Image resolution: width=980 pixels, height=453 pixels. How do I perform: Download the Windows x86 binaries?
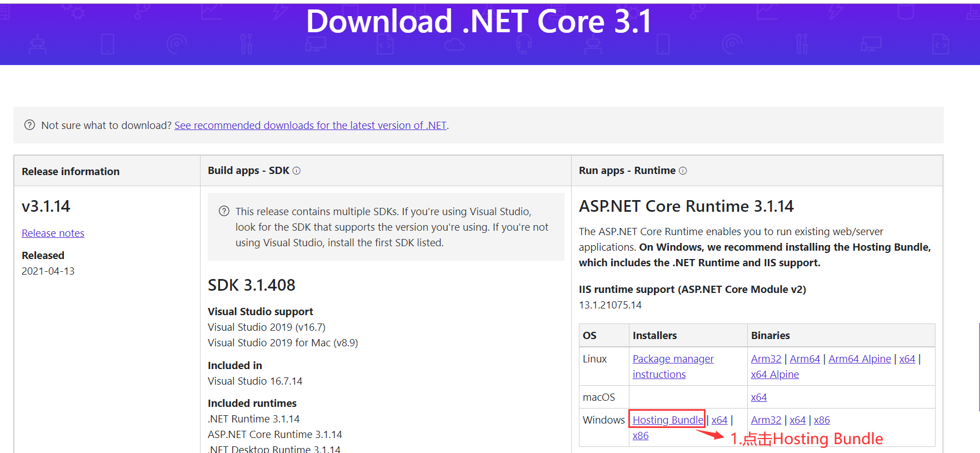pyautogui.click(x=822, y=420)
